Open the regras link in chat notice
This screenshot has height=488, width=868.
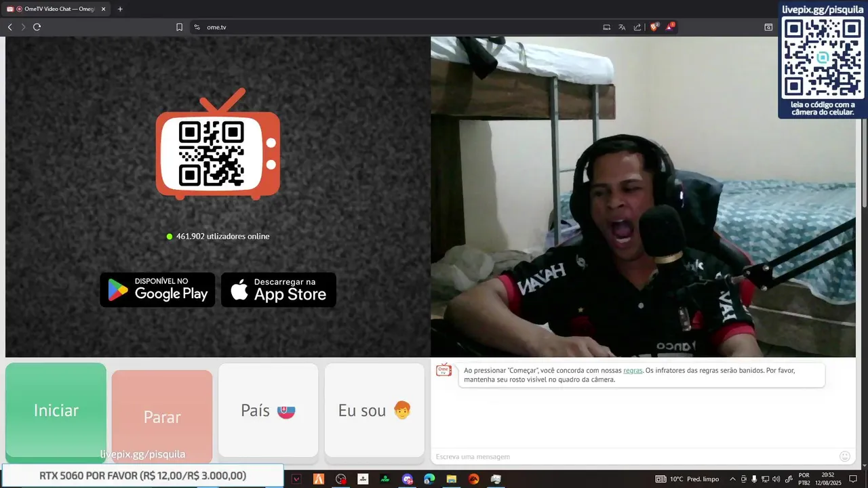pyautogui.click(x=633, y=371)
